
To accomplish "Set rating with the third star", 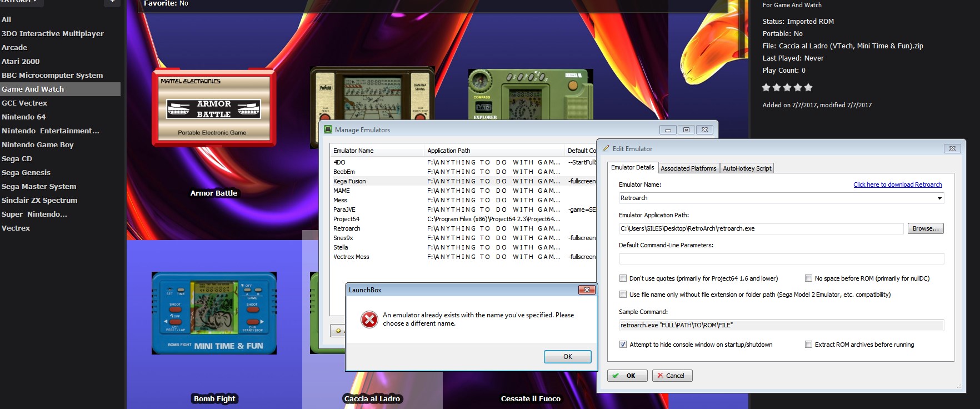I will tap(787, 87).
